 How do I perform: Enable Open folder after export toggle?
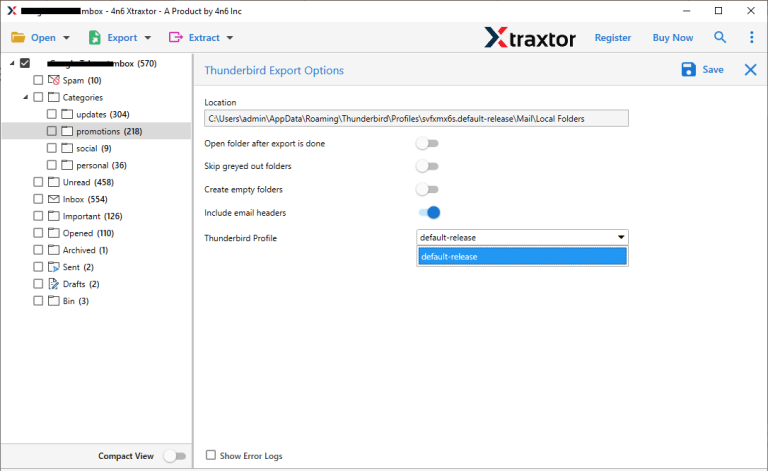[427, 144]
